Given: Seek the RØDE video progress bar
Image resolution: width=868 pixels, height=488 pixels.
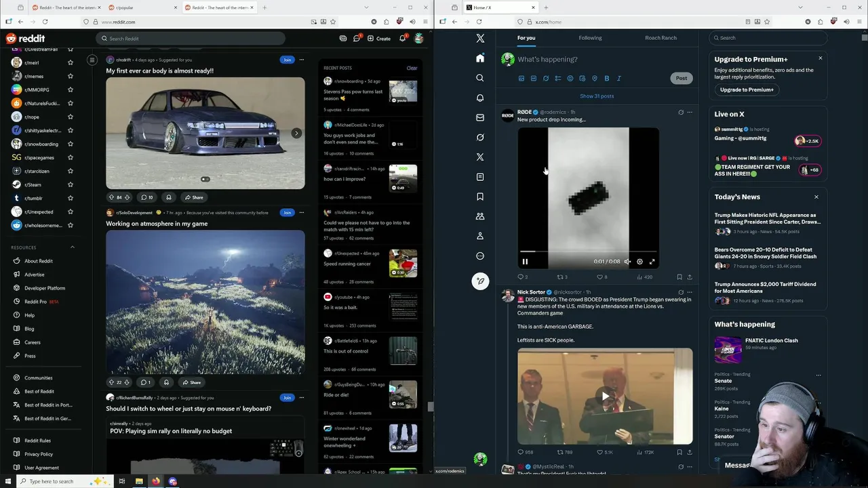Looking at the screenshot, I should pos(588,251).
